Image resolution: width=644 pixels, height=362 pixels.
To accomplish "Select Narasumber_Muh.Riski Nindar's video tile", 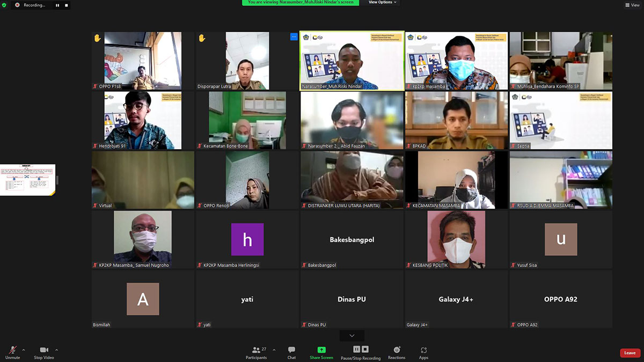I will 352,61.
